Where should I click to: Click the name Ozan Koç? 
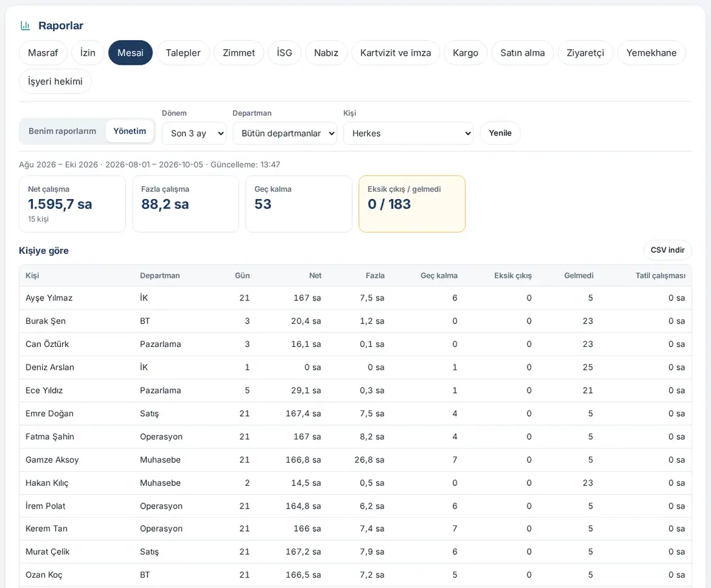(x=44, y=575)
